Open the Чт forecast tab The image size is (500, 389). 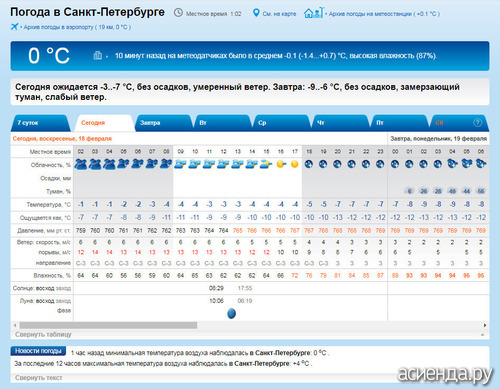point(341,123)
